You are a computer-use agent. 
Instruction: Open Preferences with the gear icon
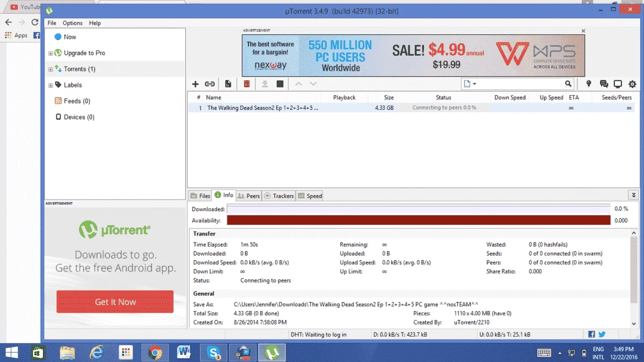pos(632,84)
